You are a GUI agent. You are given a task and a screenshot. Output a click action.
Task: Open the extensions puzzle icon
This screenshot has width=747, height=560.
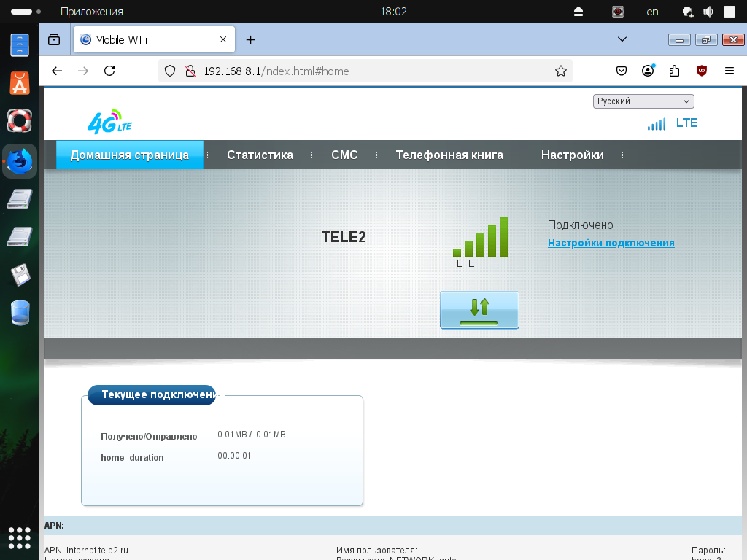pos(674,71)
